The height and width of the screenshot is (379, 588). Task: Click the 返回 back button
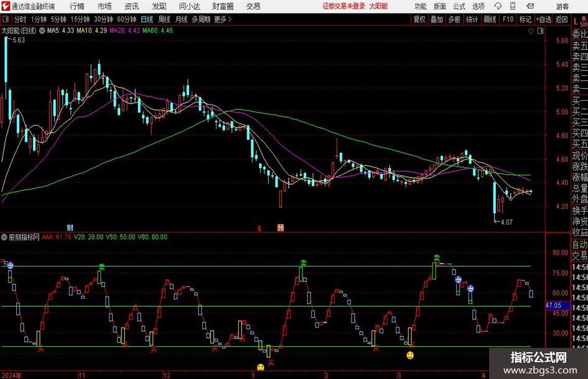[x=561, y=19]
